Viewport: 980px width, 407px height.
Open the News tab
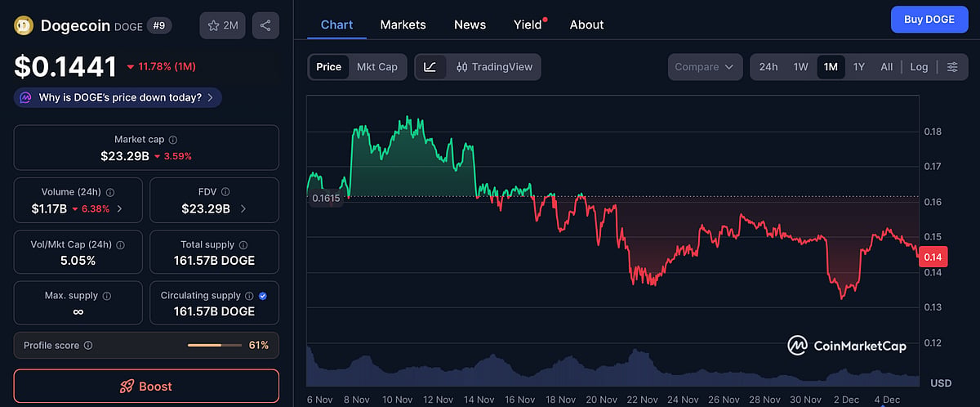click(x=470, y=25)
